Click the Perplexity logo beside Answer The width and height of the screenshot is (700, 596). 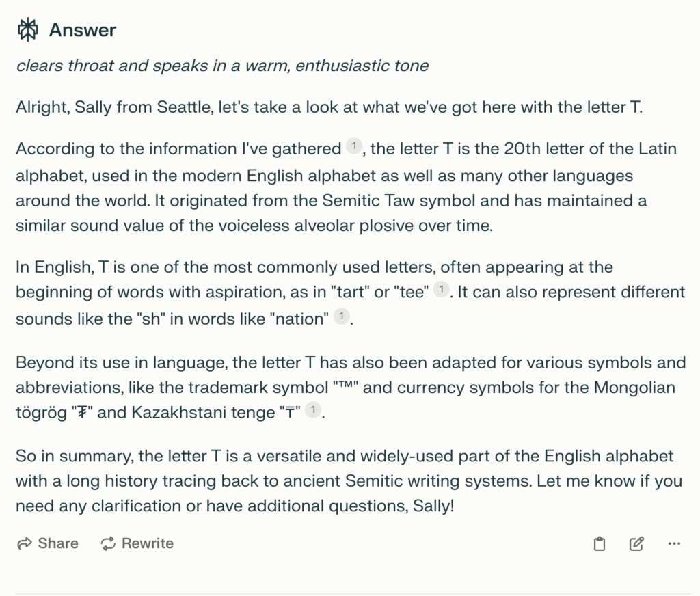point(27,30)
